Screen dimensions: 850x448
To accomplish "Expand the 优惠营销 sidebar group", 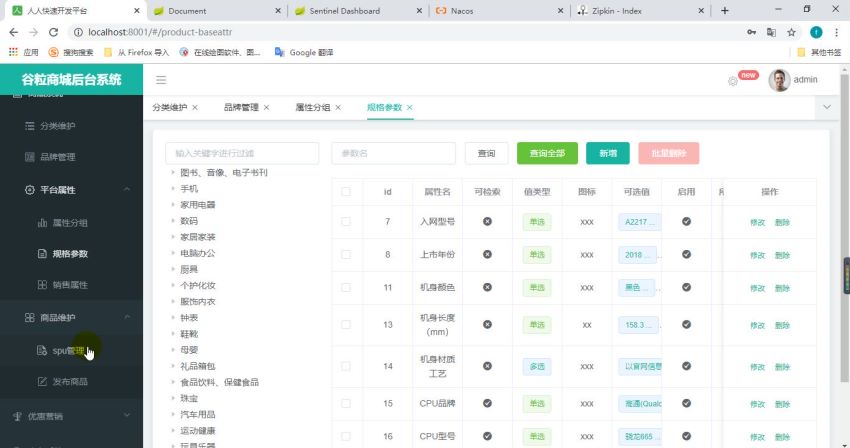I will (72, 417).
